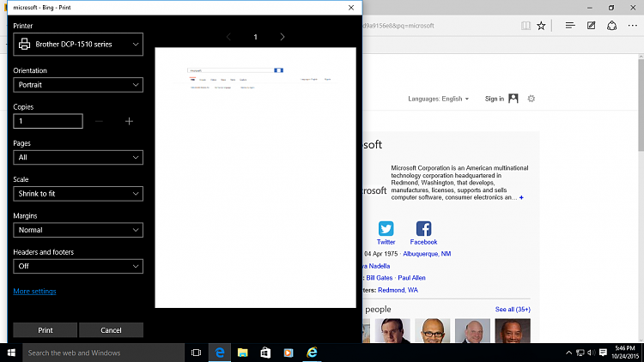The image size is (644, 362).
Task: Click the Sign in link on Bing
Action: 494,99
